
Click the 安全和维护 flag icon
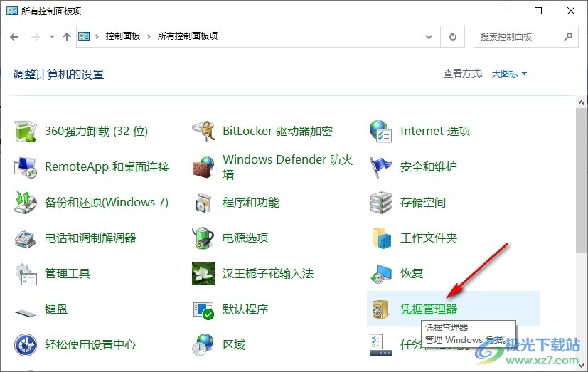click(x=380, y=167)
